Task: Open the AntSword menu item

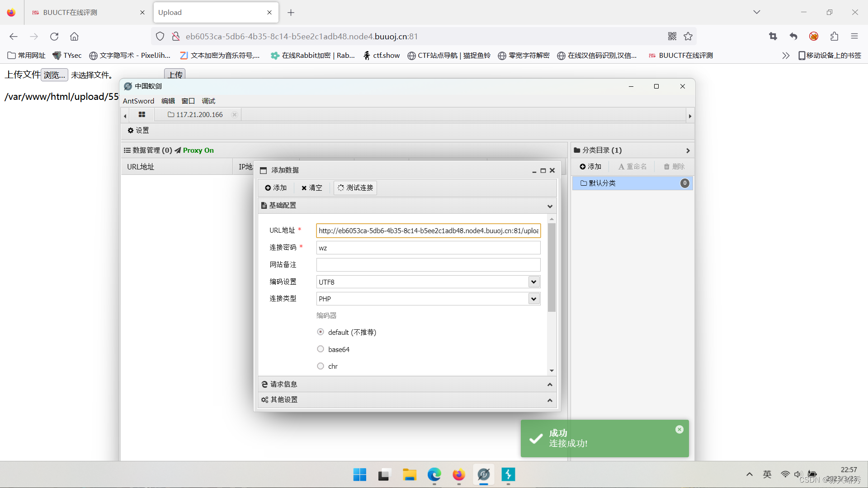Action: (x=138, y=101)
